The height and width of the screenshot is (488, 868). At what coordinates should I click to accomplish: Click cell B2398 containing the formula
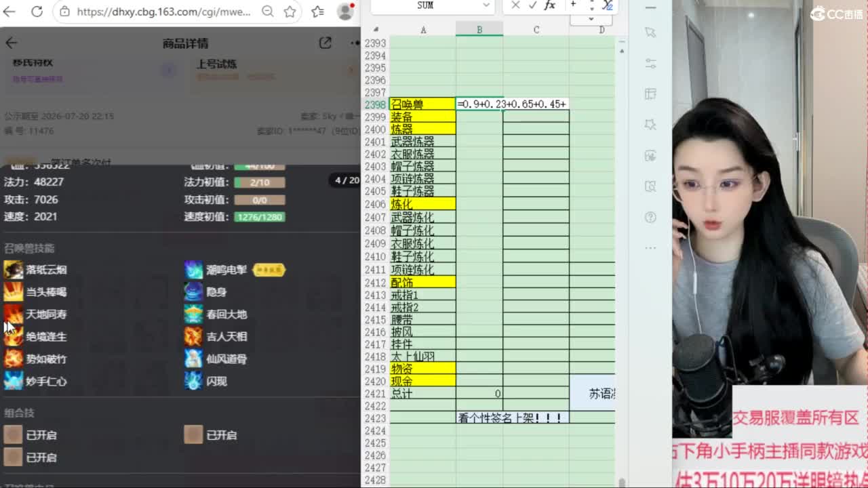479,104
